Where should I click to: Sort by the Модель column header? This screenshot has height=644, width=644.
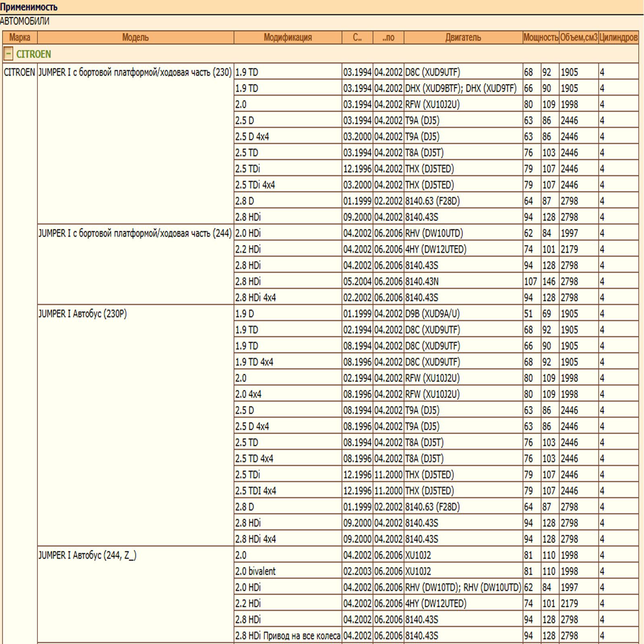pos(135,37)
